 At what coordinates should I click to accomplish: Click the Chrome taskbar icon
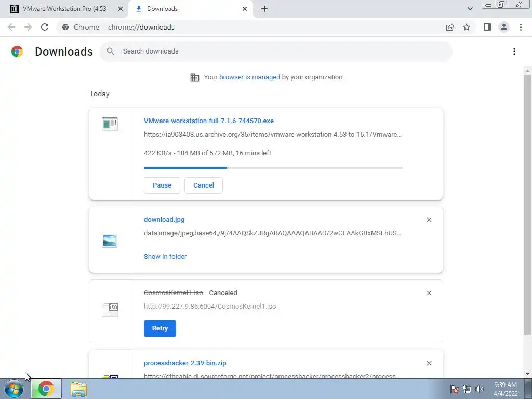[x=46, y=389]
